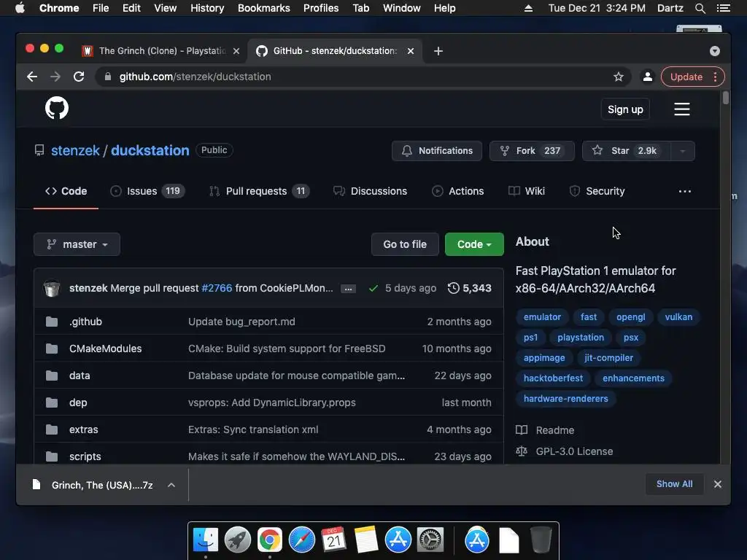
Task: Open the CMakeModules folder
Action: pyautogui.click(x=105, y=349)
